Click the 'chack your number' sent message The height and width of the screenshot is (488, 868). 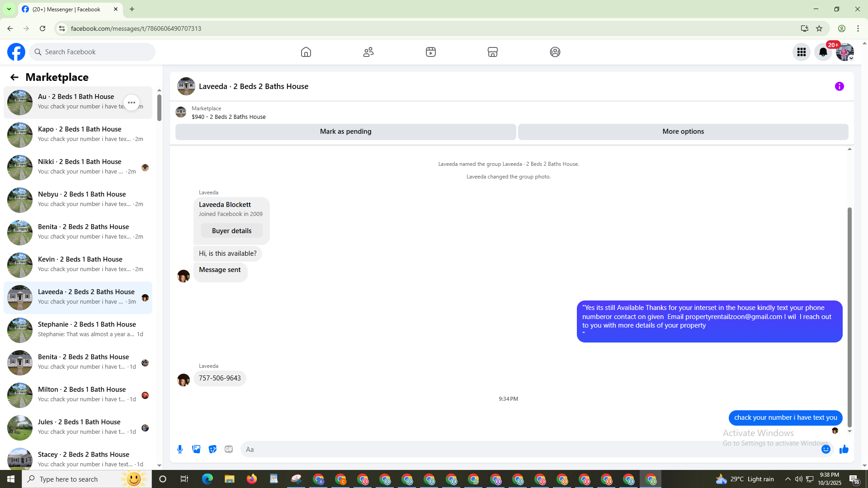point(785,418)
